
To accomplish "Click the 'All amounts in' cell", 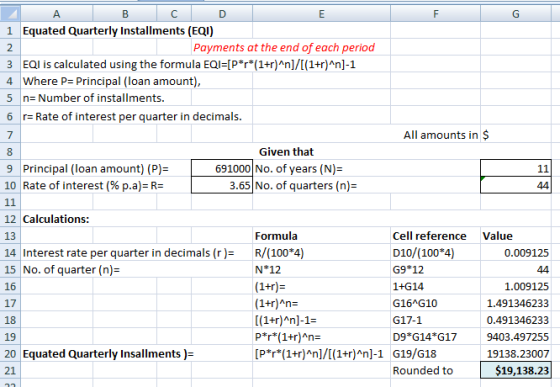I will tap(440, 135).
